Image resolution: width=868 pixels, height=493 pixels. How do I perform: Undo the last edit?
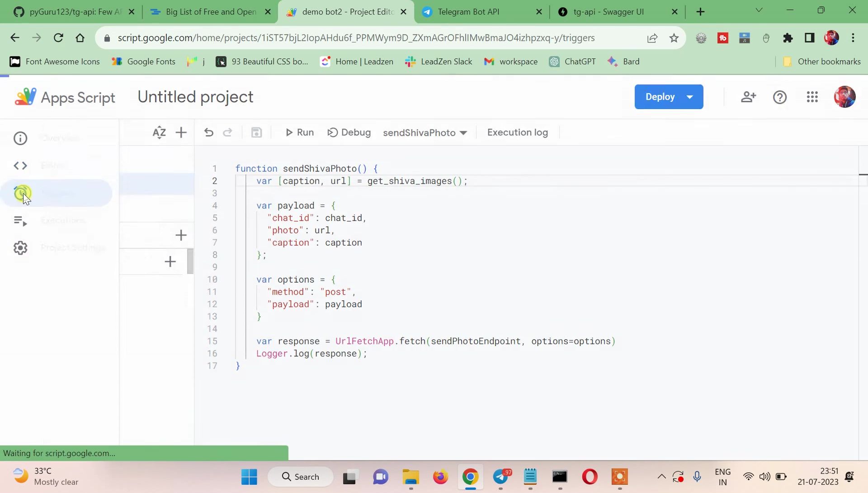(x=208, y=133)
